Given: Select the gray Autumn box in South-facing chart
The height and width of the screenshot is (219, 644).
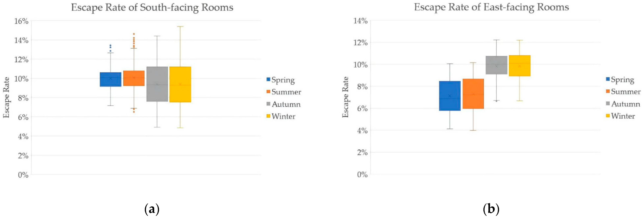Looking at the screenshot, I should pos(157,84).
